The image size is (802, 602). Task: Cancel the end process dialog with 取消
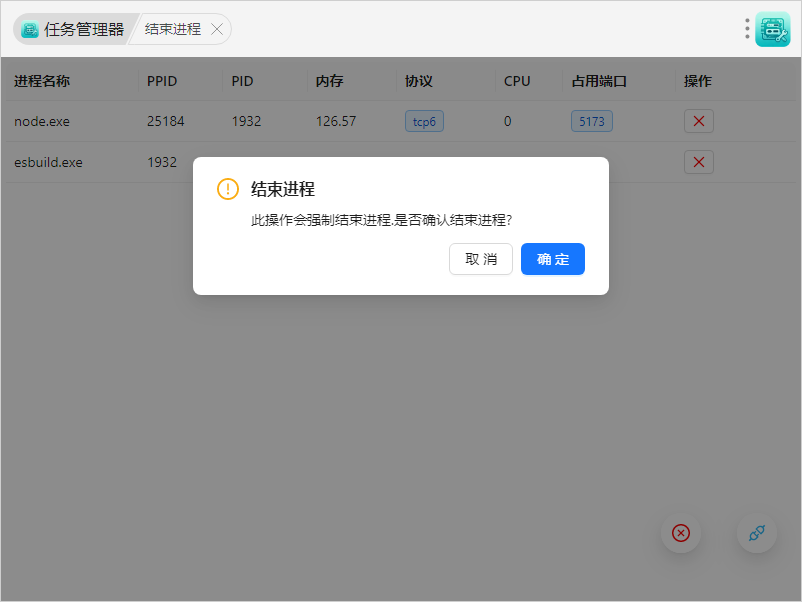point(481,259)
